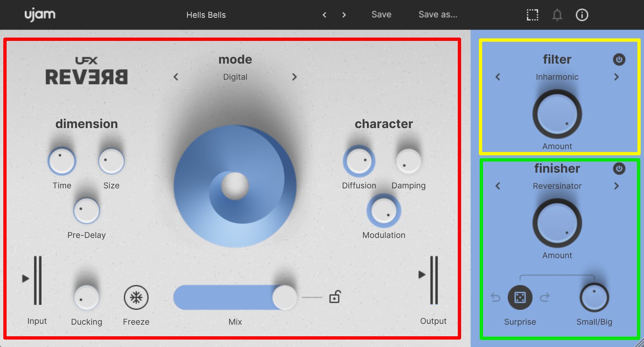Toggle the Freeze snowflake button

click(x=136, y=297)
